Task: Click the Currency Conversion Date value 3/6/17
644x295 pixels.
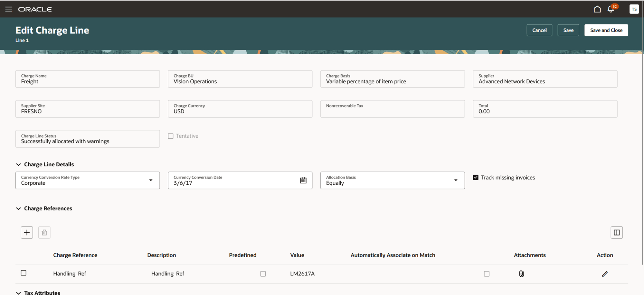Action: point(183,183)
